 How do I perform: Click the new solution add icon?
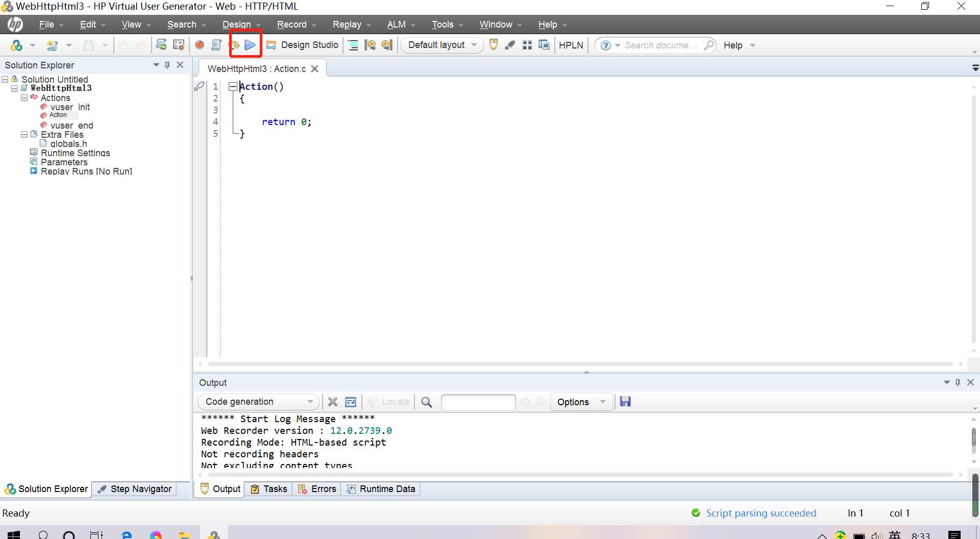pyautogui.click(x=16, y=45)
